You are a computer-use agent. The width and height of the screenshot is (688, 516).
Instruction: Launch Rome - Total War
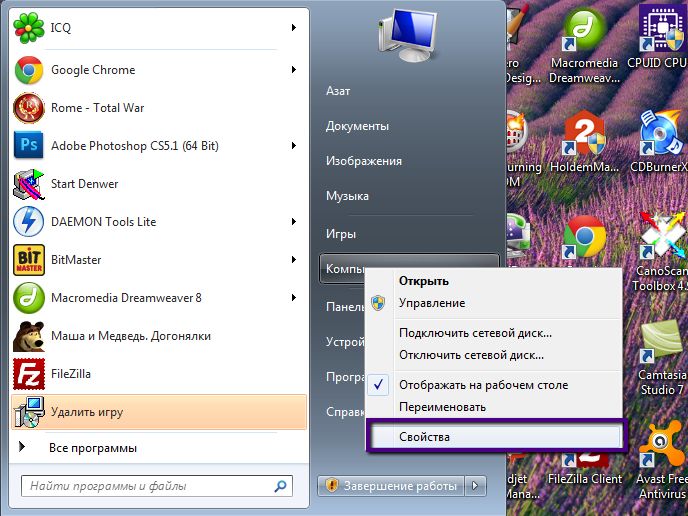pos(97,108)
